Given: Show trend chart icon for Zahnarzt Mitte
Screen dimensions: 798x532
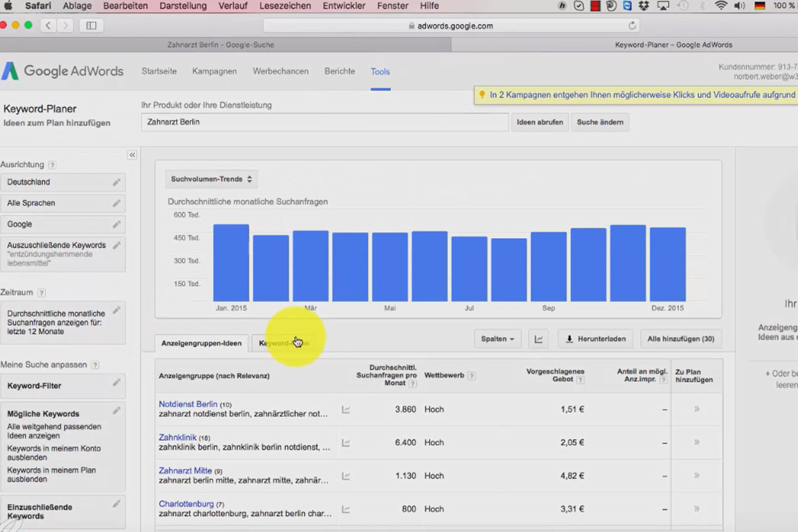Looking at the screenshot, I should [x=346, y=475].
